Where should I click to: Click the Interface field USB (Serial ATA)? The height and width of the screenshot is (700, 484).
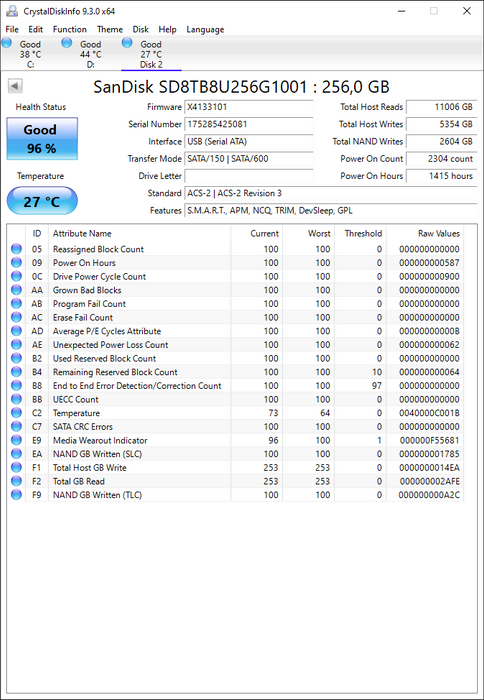pos(249,142)
